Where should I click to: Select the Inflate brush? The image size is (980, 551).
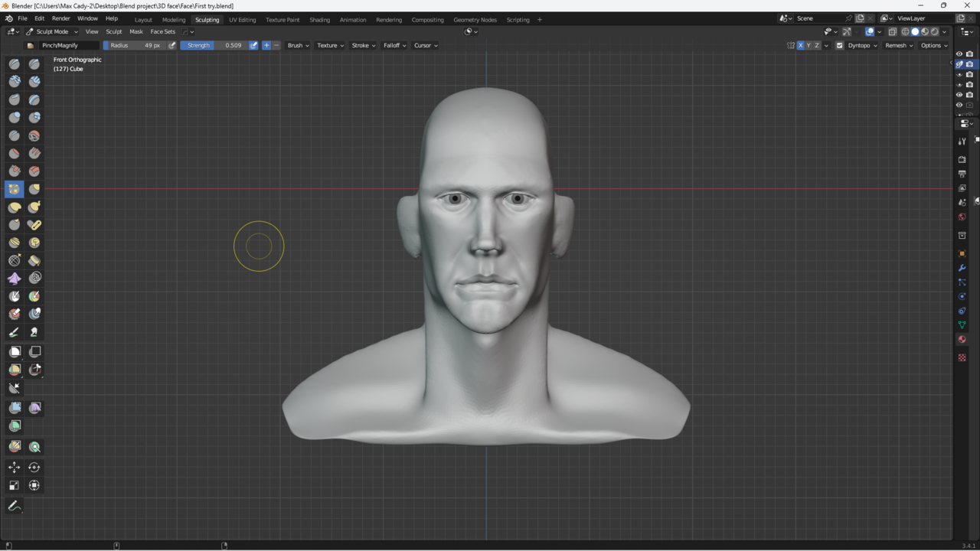[15, 117]
